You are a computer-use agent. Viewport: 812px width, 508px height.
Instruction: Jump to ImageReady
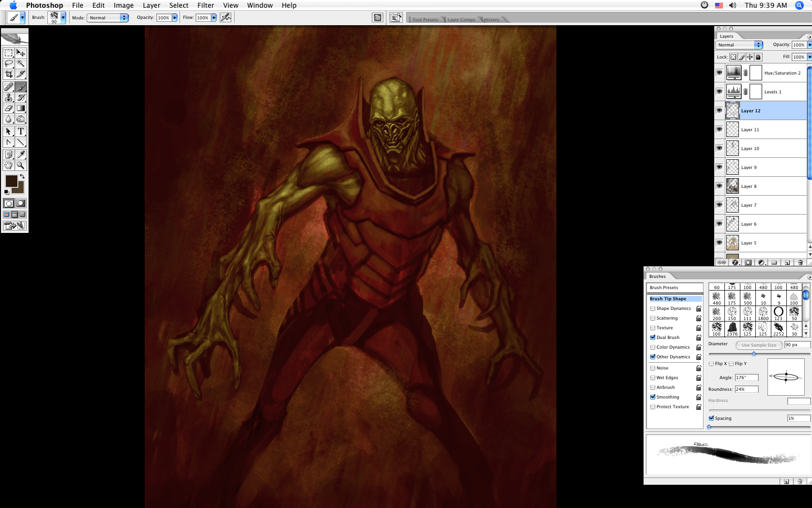[x=15, y=226]
